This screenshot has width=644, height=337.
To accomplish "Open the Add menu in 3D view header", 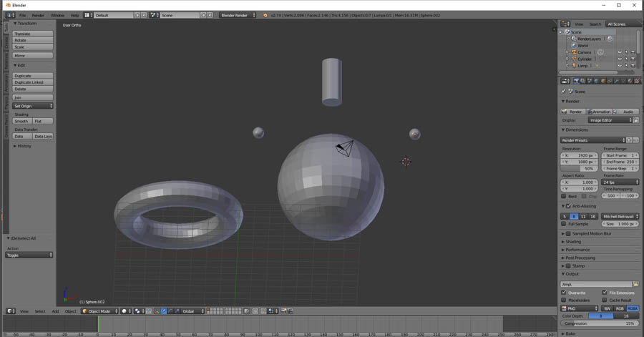I will 55,311.
